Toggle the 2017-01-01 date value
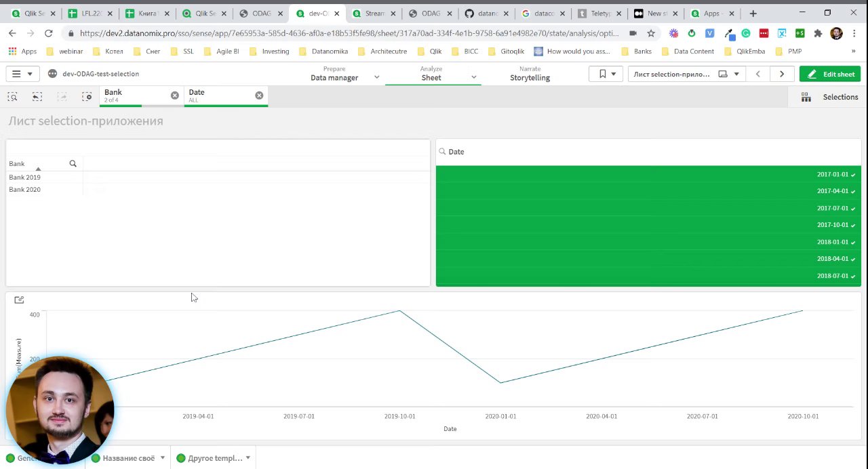This screenshot has width=868, height=469. point(648,174)
